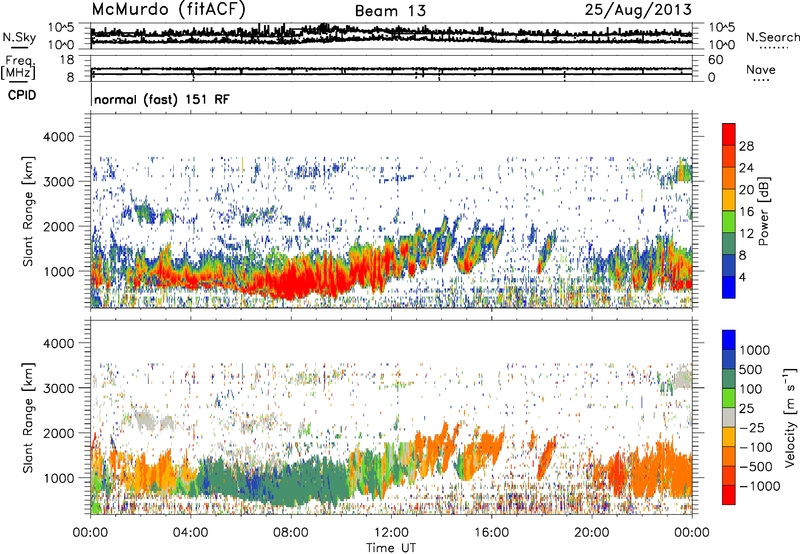This screenshot has width=800, height=554.
Task: Click the "-1000" velocity colorbar label
Action: point(760,486)
